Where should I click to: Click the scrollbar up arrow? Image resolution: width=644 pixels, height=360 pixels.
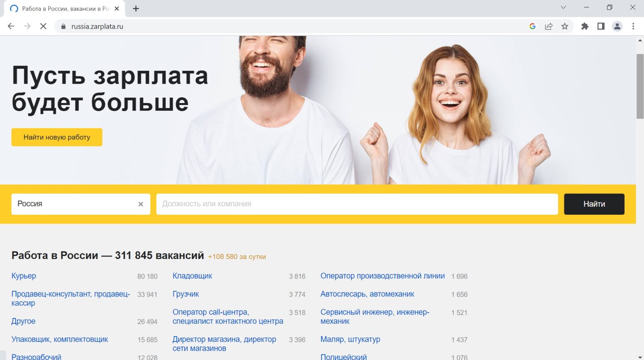coord(640,41)
